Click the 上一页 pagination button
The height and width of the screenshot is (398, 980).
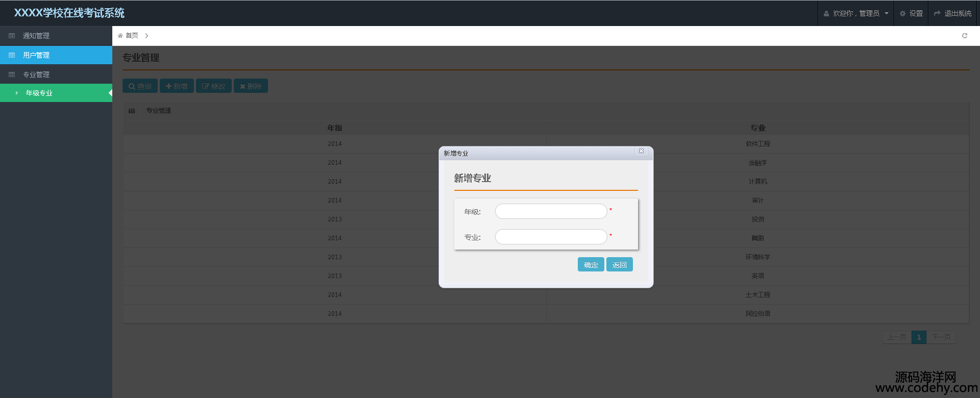[x=897, y=337]
